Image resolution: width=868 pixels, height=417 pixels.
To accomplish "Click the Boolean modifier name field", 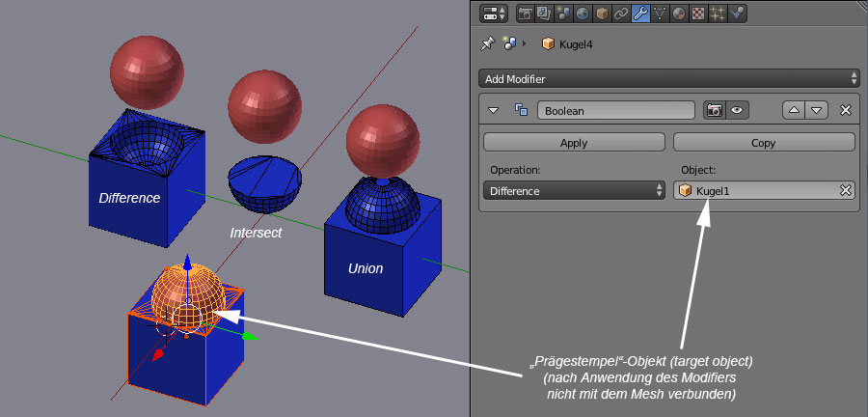I will click(x=615, y=111).
